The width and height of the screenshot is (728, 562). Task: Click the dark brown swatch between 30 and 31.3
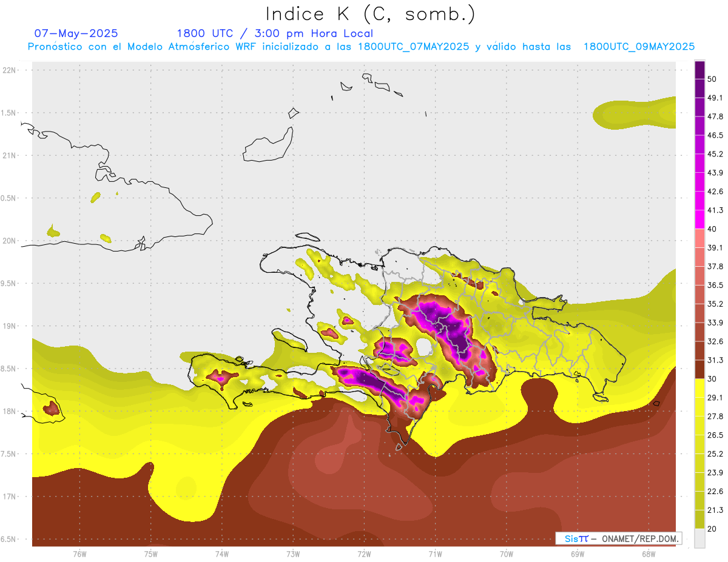(700, 370)
